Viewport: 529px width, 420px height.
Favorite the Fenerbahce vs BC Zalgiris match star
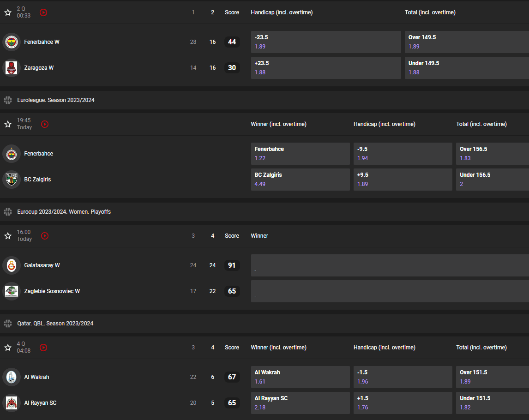(8, 124)
